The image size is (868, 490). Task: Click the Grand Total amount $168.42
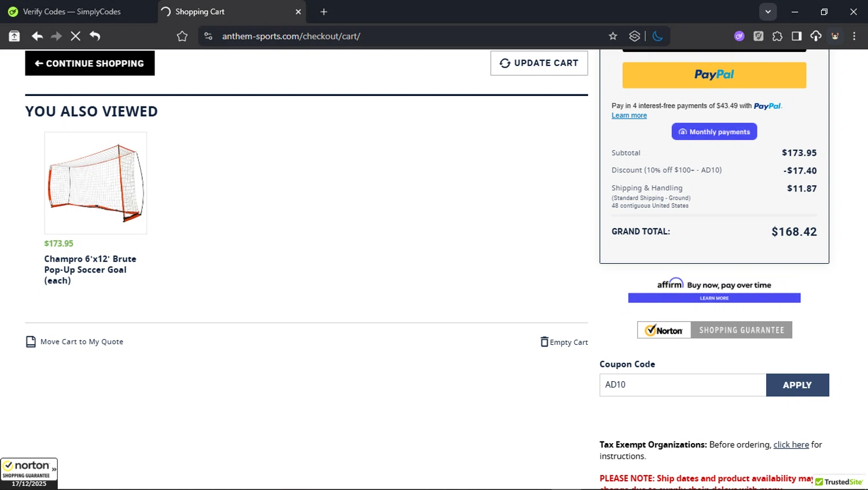click(794, 231)
